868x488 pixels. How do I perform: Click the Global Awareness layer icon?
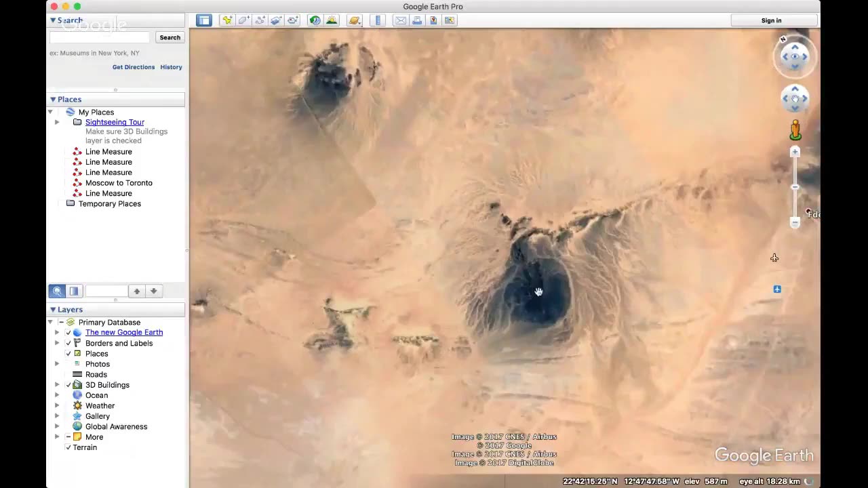click(x=77, y=426)
